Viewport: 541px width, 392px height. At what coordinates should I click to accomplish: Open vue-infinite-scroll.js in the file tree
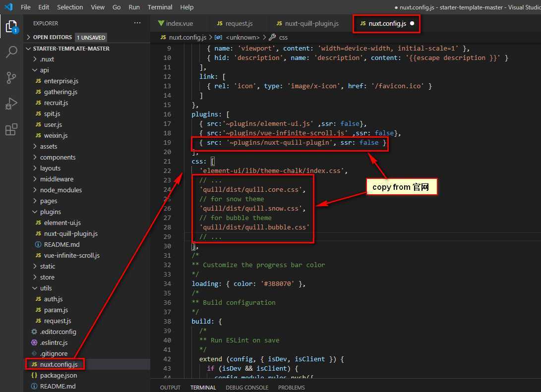point(72,256)
